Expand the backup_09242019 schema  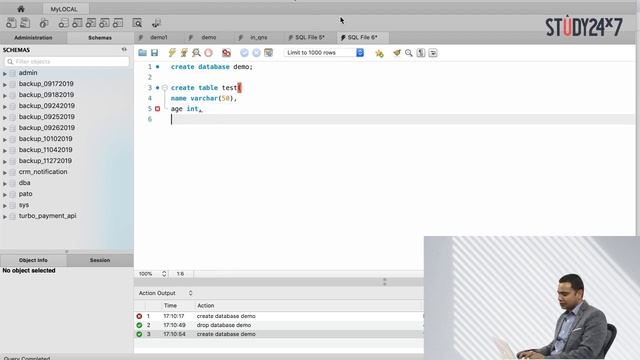5,107
